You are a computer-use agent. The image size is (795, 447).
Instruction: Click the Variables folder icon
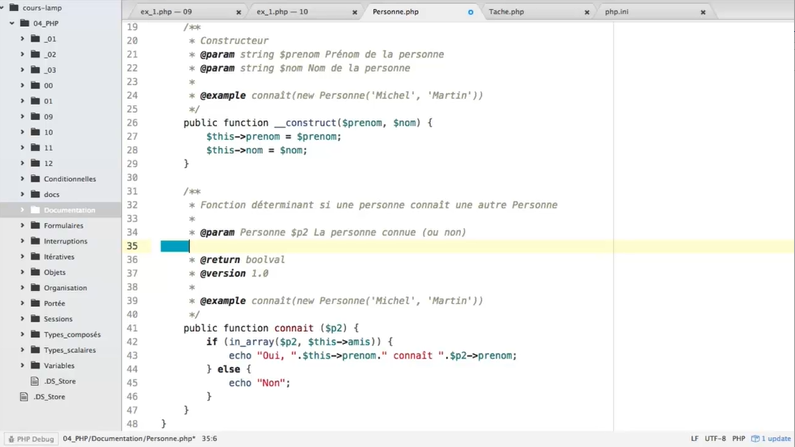pos(35,366)
